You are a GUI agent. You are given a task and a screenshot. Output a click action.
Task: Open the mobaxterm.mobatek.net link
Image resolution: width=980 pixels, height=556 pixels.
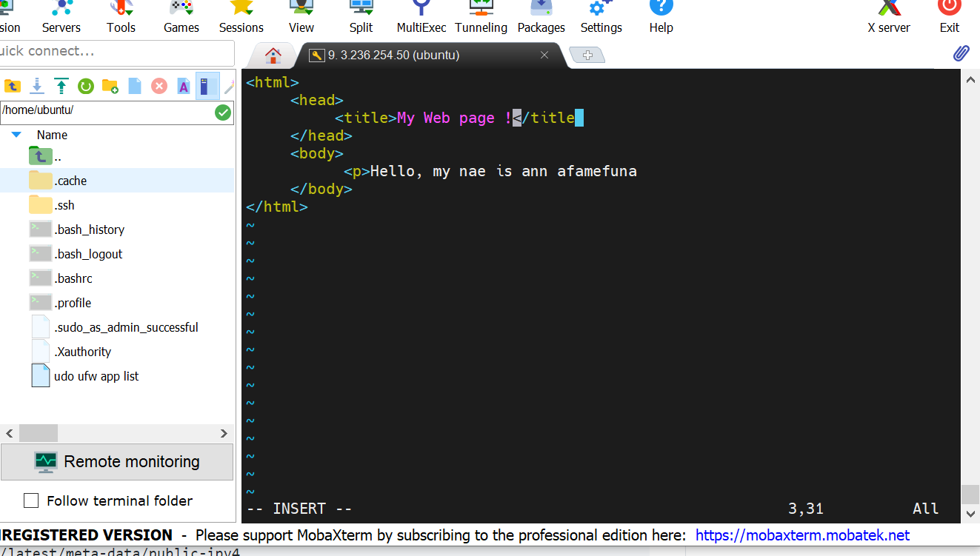802,535
